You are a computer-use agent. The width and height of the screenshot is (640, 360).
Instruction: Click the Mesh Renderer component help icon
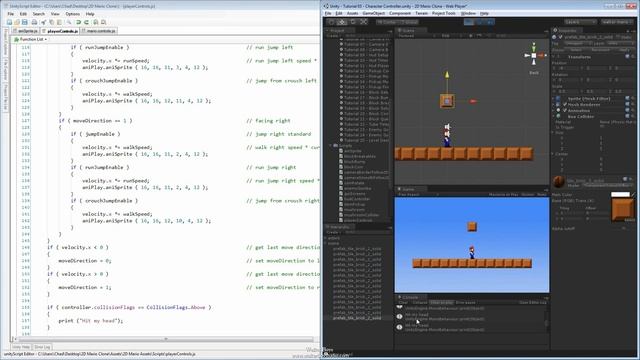(x=627, y=104)
